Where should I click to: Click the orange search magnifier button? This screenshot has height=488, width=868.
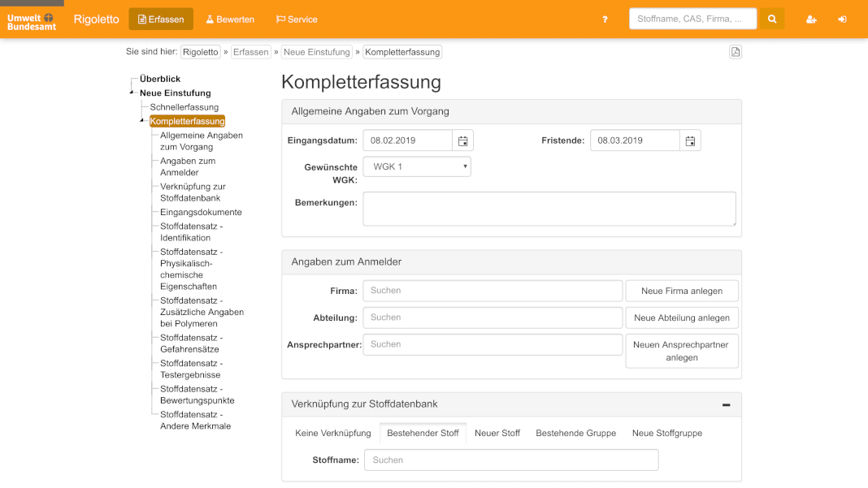pos(771,19)
